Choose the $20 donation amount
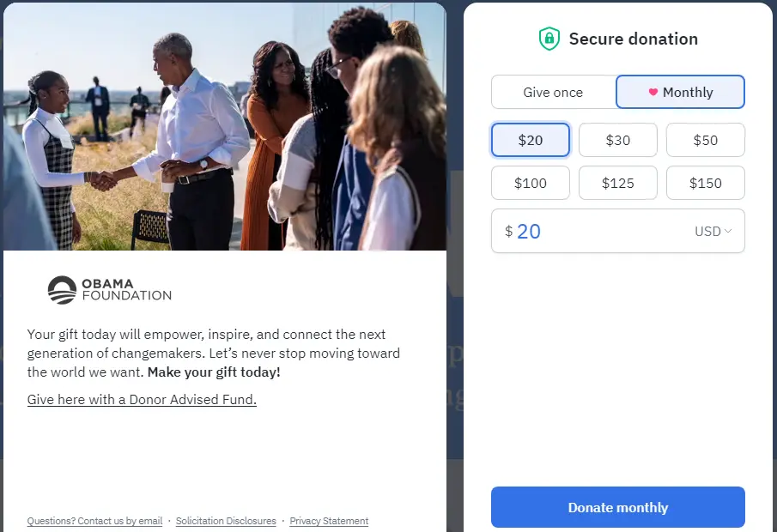This screenshot has width=777, height=532. point(531,140)
